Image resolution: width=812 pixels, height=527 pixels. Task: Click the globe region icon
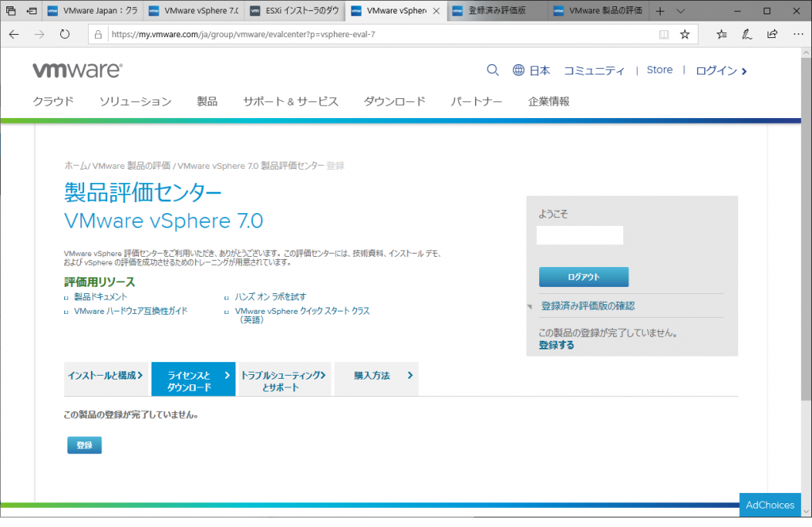(519, 70)
